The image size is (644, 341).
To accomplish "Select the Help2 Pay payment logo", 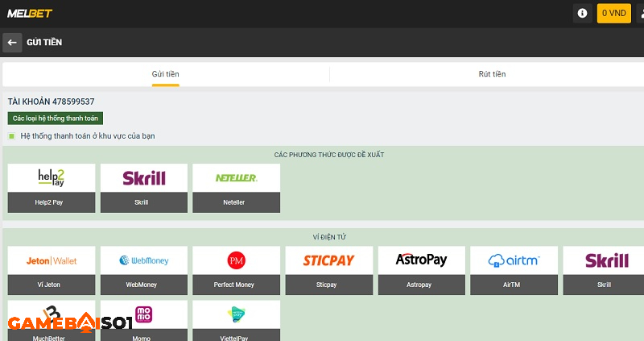I will [52, 178].
